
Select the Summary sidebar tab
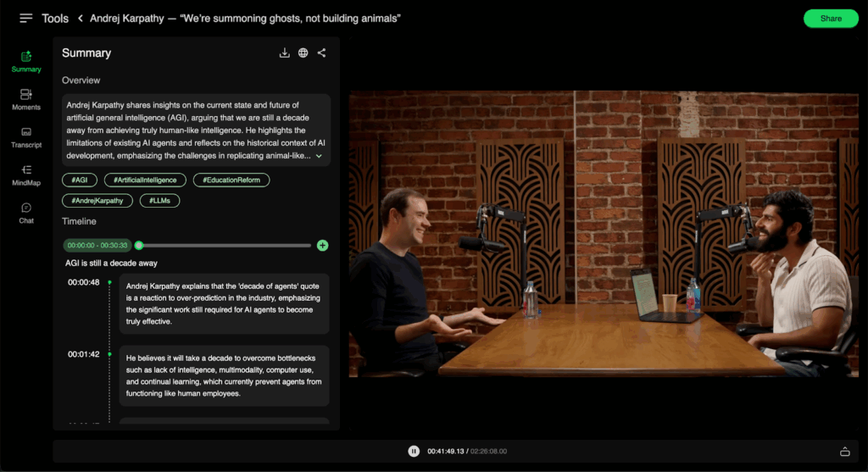(26, 62)
